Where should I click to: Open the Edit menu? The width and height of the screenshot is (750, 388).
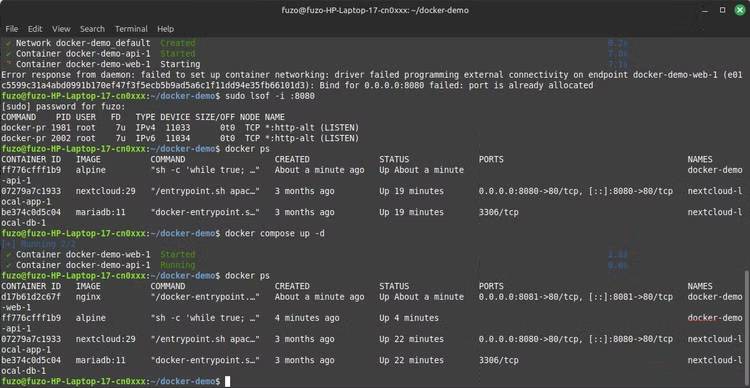pyautogui.click(x=35, y=29)
